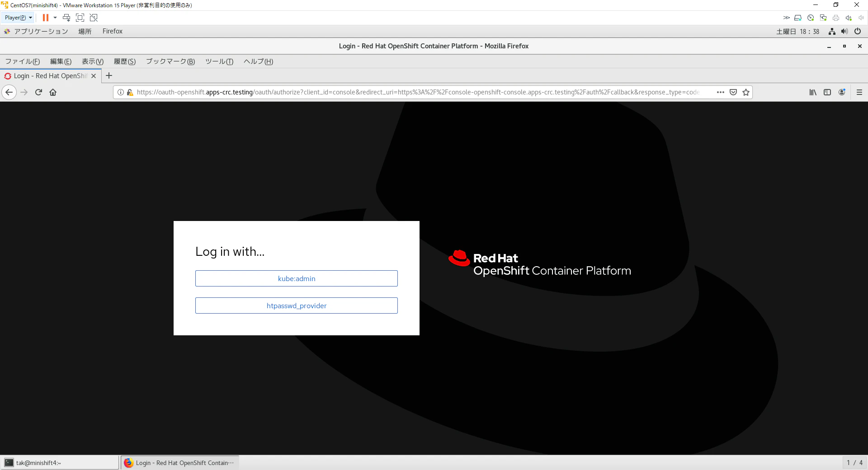Go back to previous page

(9, 92)
